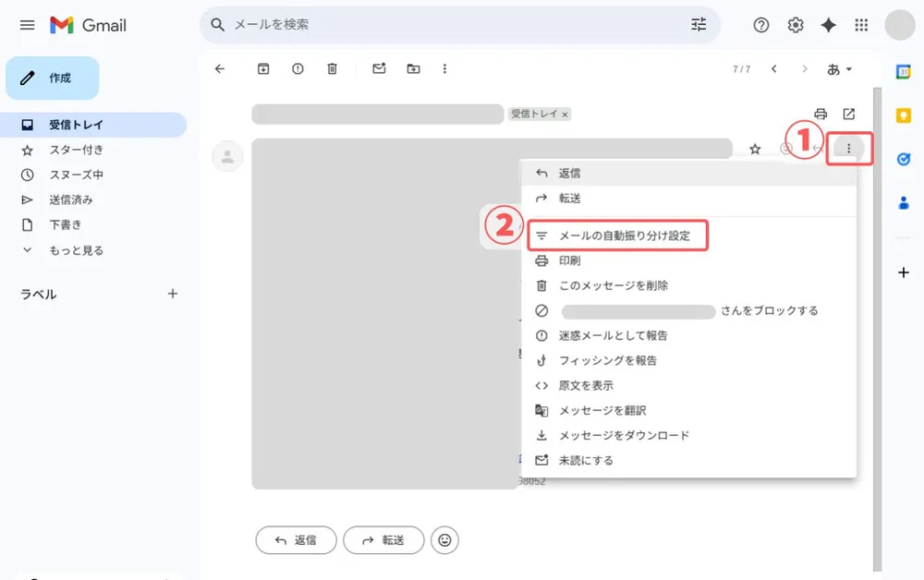Viewport: 924px width, 580px height.
Task: Select このメッセージを削除 menu item
Action: [689, 285]
